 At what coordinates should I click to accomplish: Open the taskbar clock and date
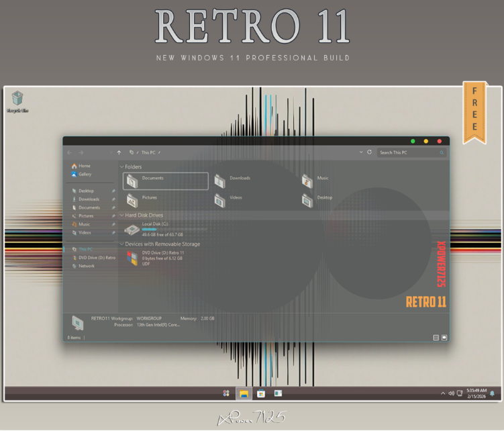pyautogui.click(x=476, y=393)
